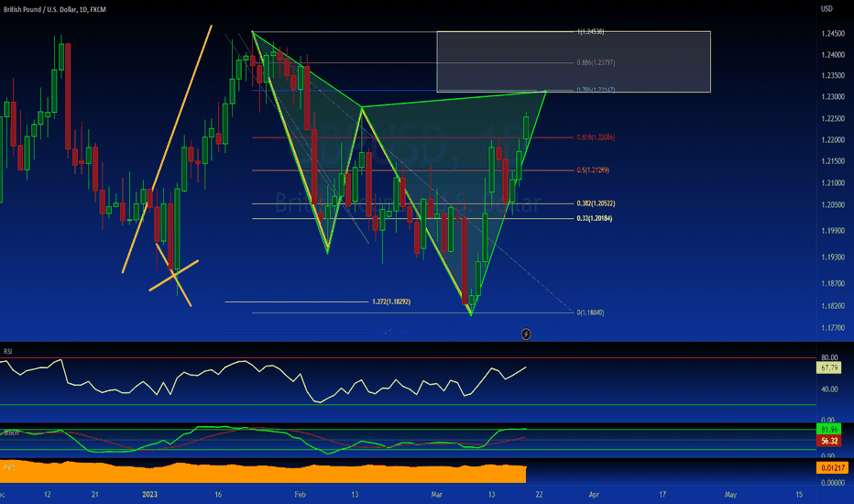This screenshot has width=854, height=504.
Task: Click the 21 date label on the time axis
Action: 94,494
